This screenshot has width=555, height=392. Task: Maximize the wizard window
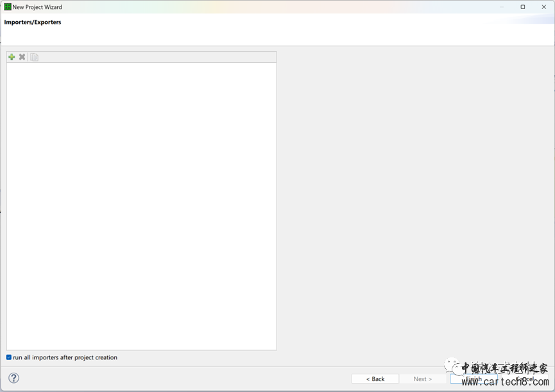pyautogui.click(x=523, y=7)
